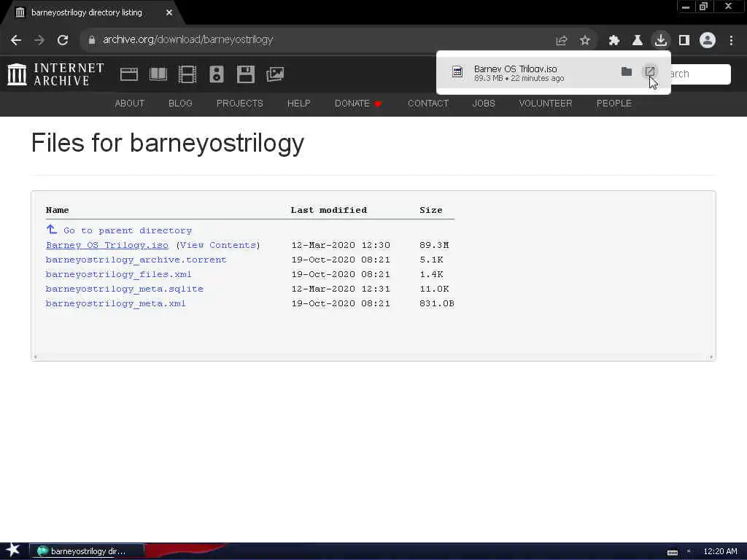
Task: Click the address bar URL
Action: coord(187,40)
